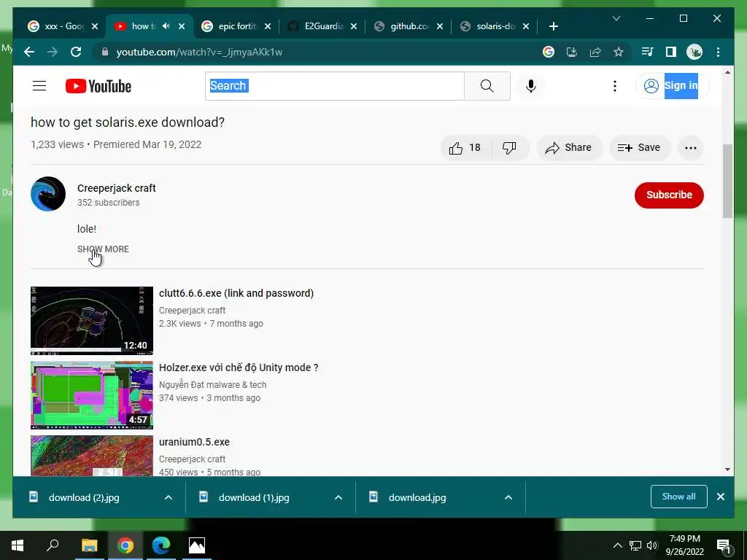The height and width of the screenshot is (560, 747).
Task: Bookmark this page with the star
Action: (619, 52)
